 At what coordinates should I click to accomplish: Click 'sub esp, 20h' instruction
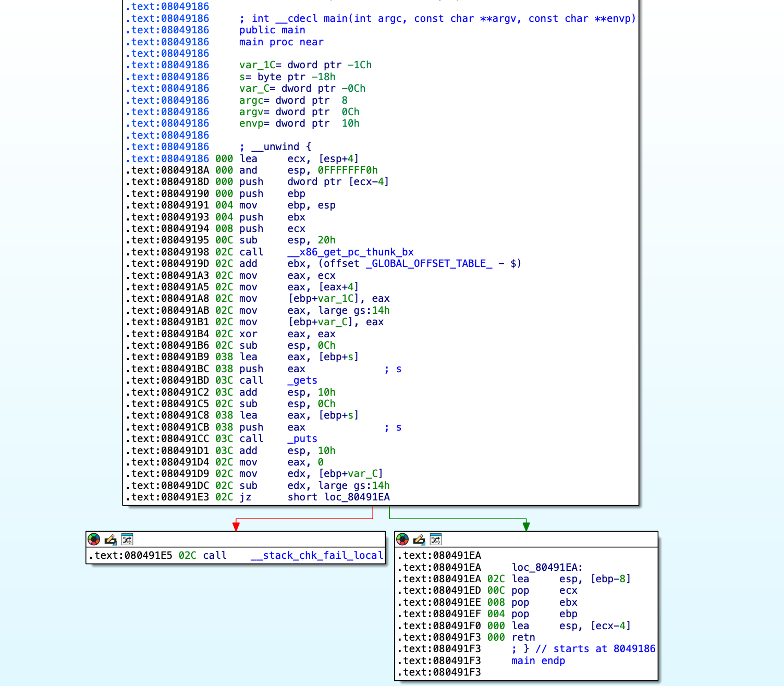click(x=288, y=240)
